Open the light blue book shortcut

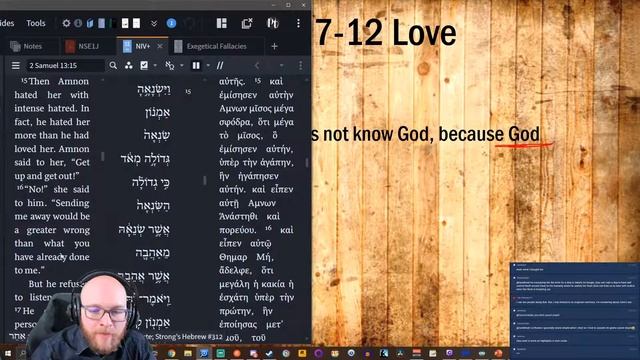(101, 23)
